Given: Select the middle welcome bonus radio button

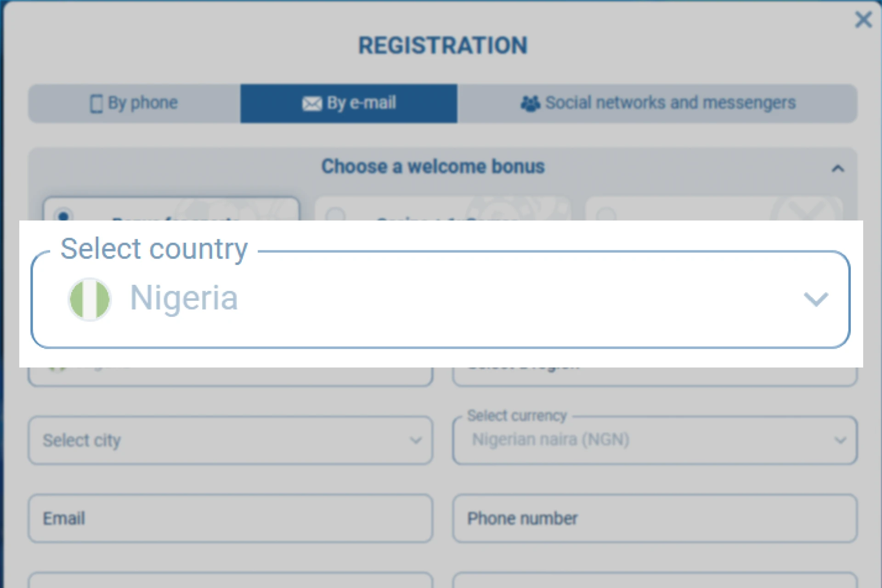Looking at the screenshot, I should click(335, 215).
